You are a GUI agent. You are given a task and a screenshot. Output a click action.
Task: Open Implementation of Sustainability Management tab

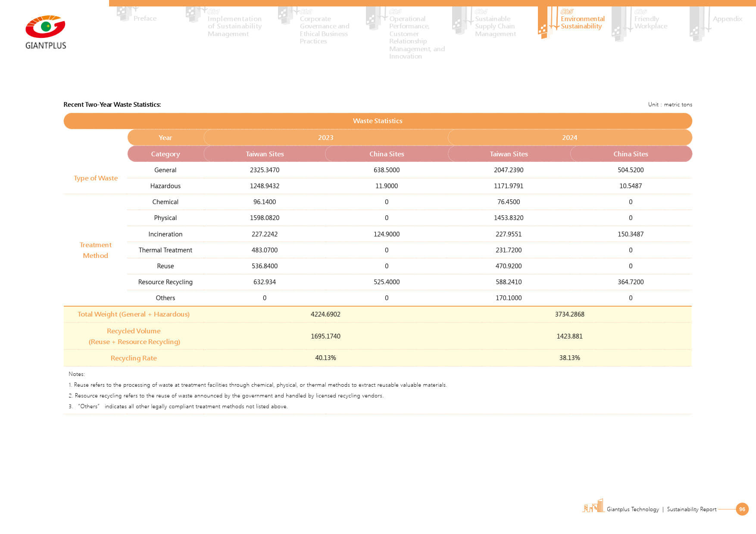[x=234, y=26]
